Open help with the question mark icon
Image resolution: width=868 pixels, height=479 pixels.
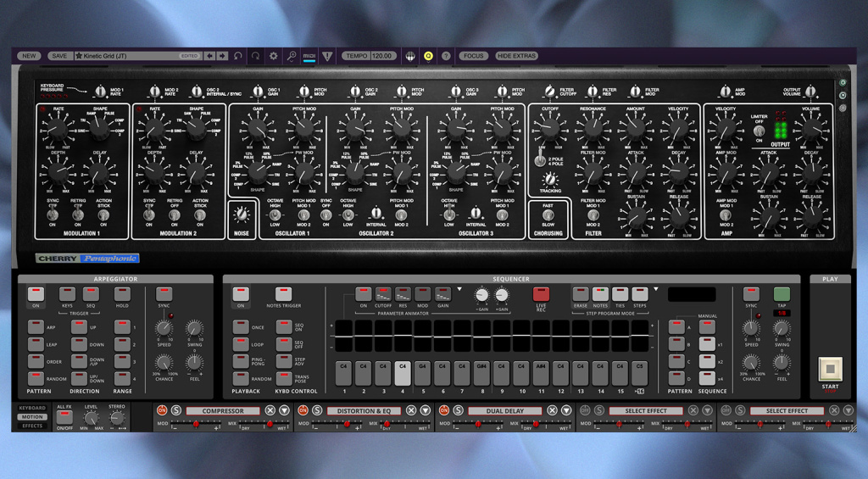[x=446, y=56]
